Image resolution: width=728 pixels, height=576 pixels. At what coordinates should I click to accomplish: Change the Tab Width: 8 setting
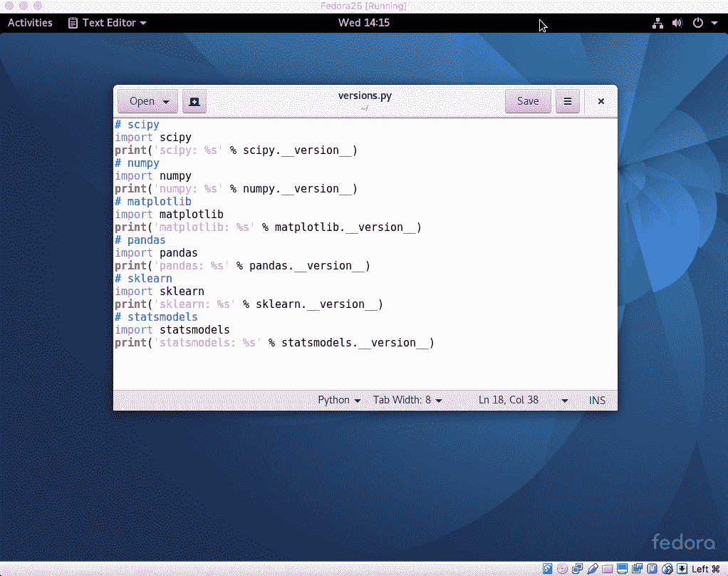pyautogui.click(x=407, y=400)
